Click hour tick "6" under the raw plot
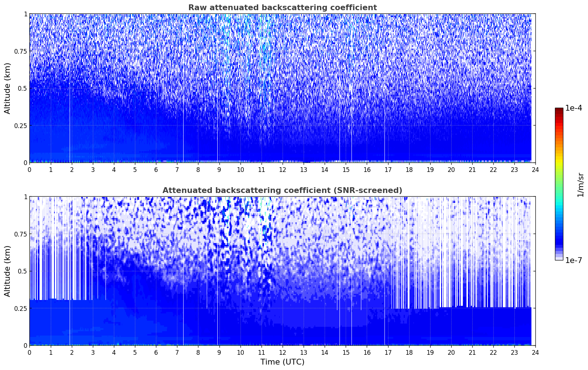 coord(156,169)
